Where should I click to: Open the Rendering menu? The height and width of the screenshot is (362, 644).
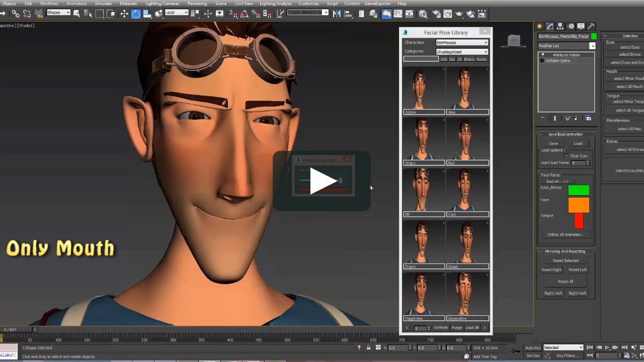pos(197,4)
